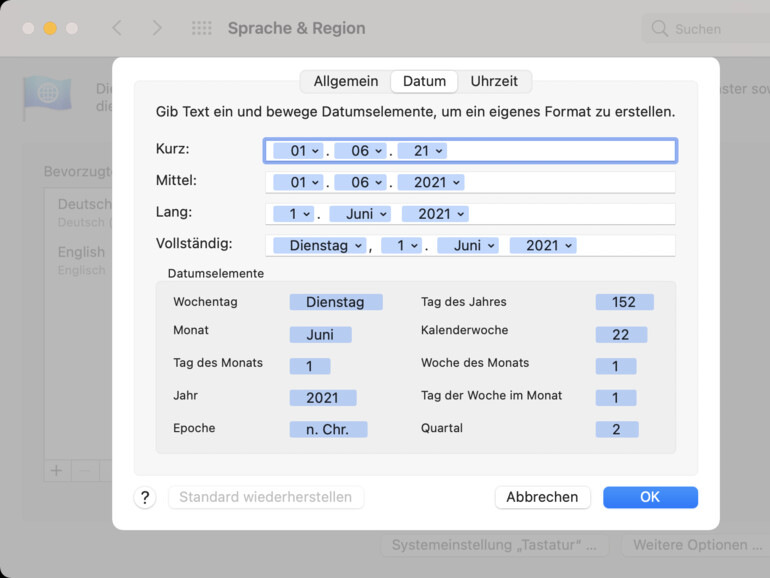Click the globe flag region icon

[47, 94]
